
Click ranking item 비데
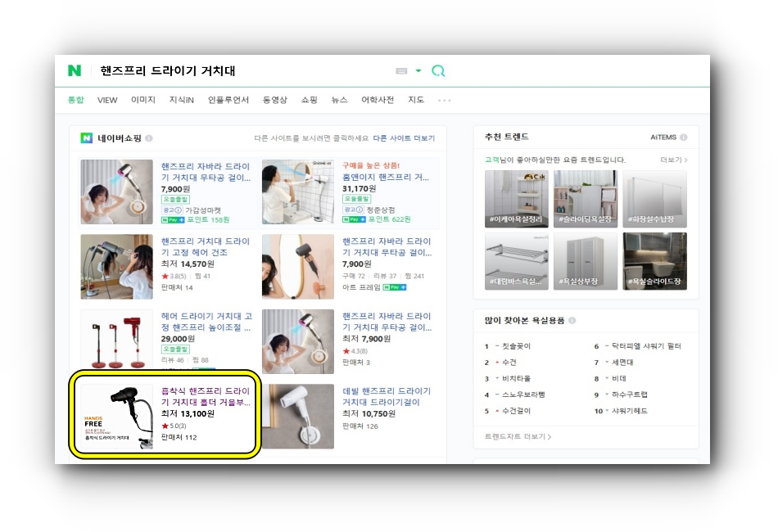(619, 378)
